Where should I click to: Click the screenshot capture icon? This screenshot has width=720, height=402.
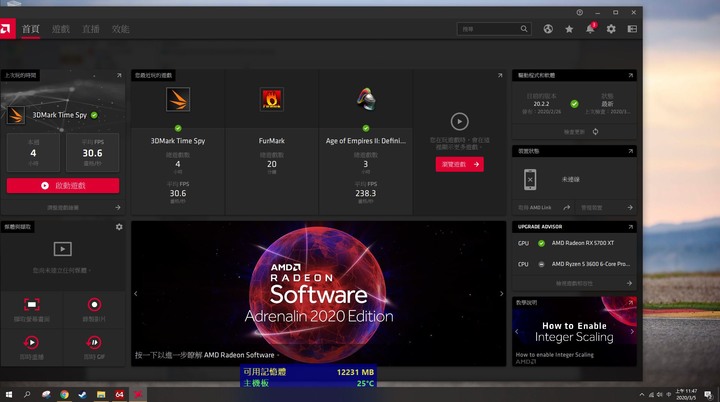point(31,305)
